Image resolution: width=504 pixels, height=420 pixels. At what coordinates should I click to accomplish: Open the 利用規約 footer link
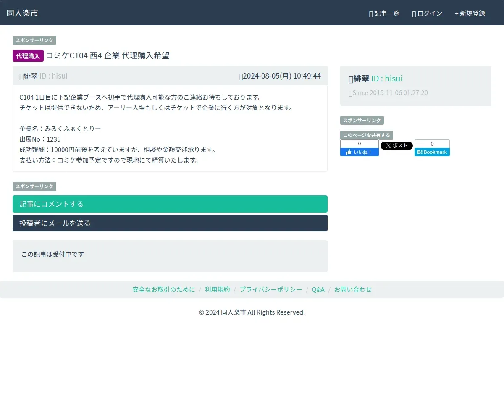(x=217, y=289)
